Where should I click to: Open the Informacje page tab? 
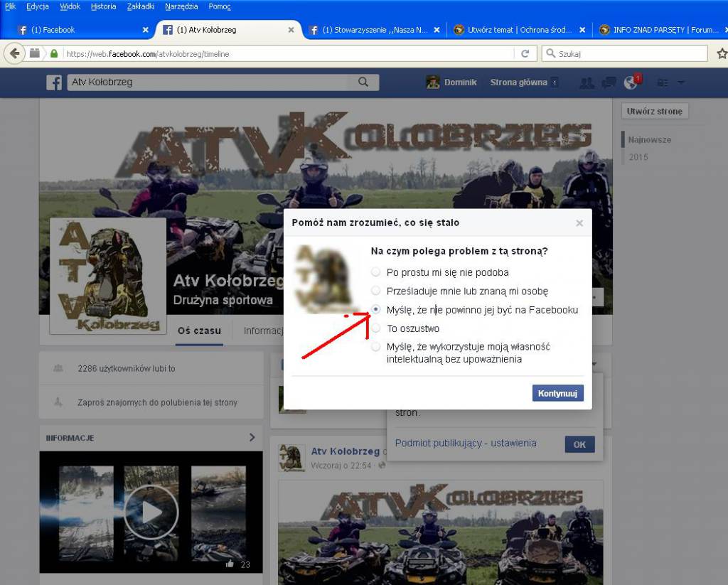[263, 331]
